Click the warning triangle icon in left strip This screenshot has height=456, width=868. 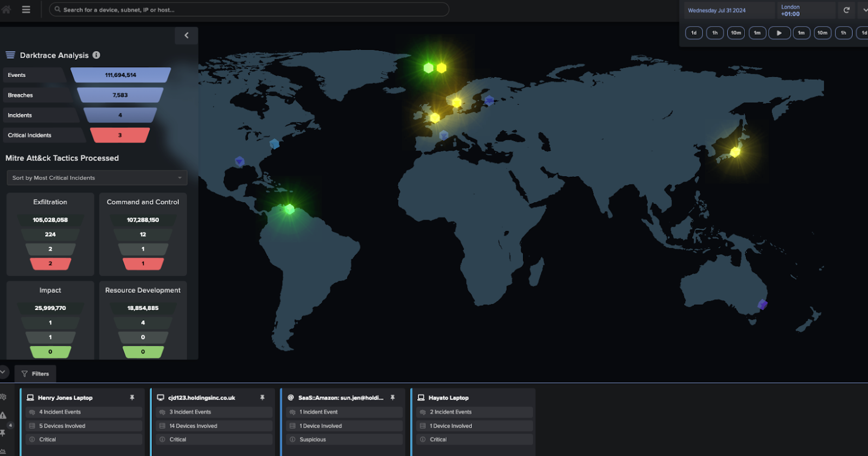3,415
